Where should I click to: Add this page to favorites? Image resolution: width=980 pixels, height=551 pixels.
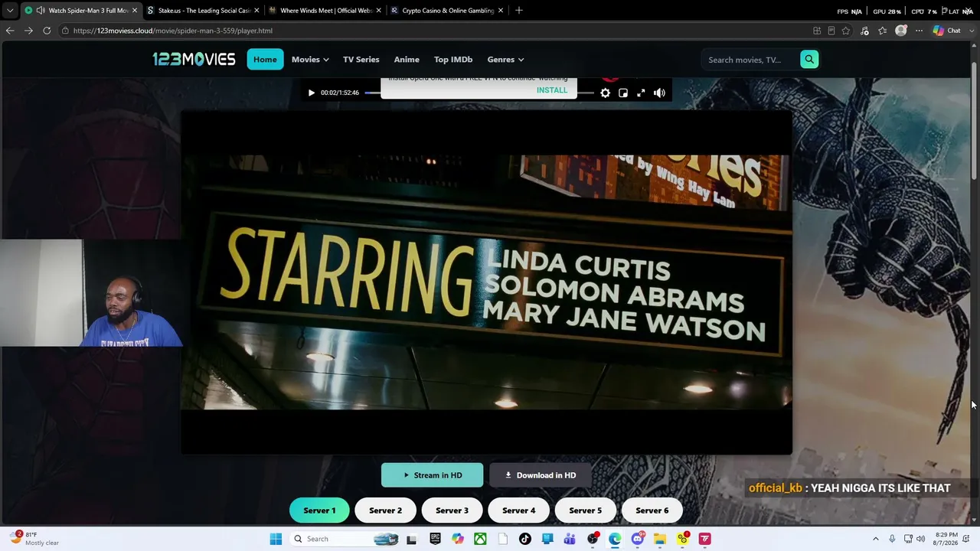(x=846, y=31)
